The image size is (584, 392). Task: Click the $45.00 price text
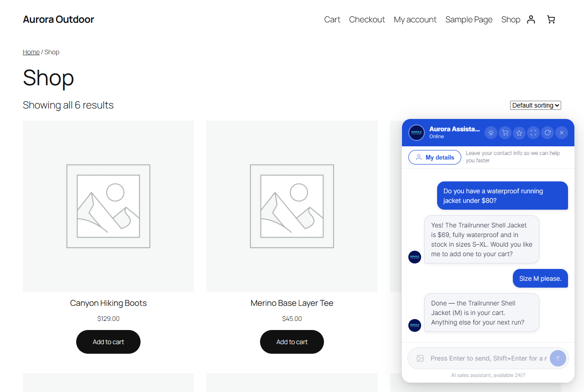292,319
